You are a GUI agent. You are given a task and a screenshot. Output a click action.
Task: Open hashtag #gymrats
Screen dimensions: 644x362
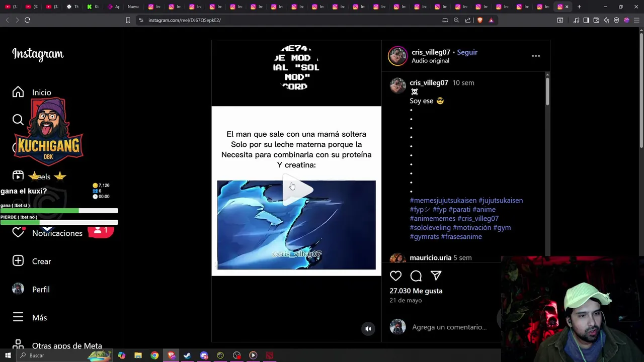[424, 236]
